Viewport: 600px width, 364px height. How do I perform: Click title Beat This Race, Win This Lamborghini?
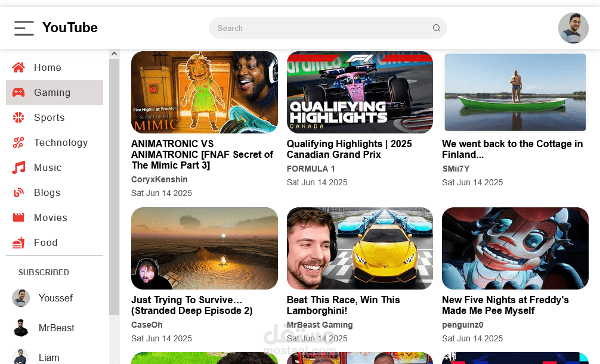coord(343,305)
